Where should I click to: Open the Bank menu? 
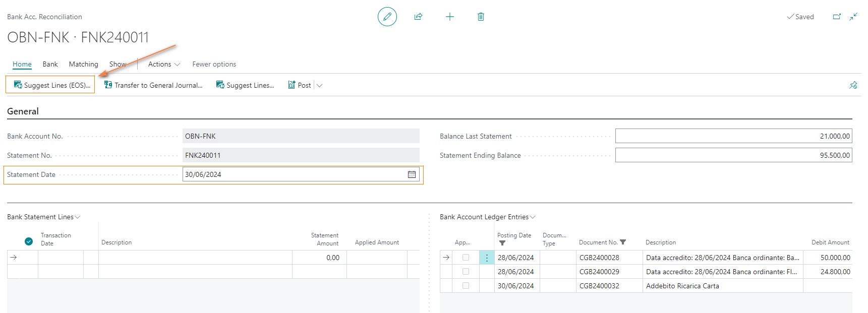50,64
